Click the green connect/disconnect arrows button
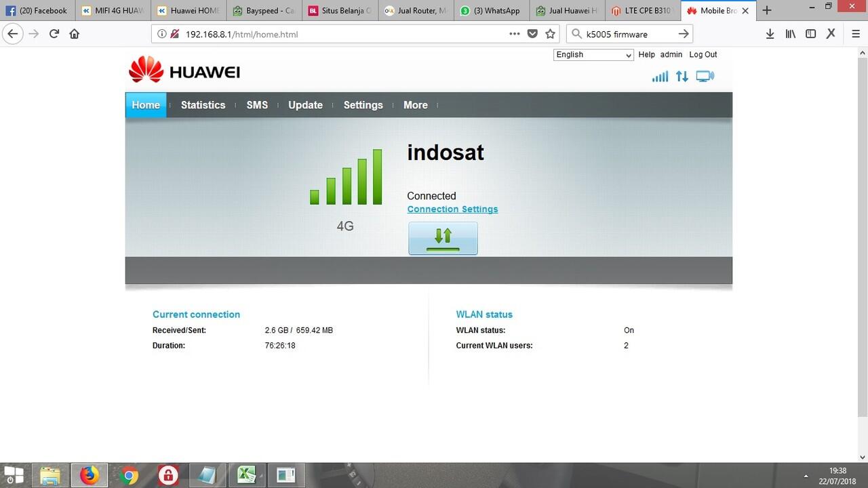This screenshot has width=868, height=488. click(x=443, y=239)
